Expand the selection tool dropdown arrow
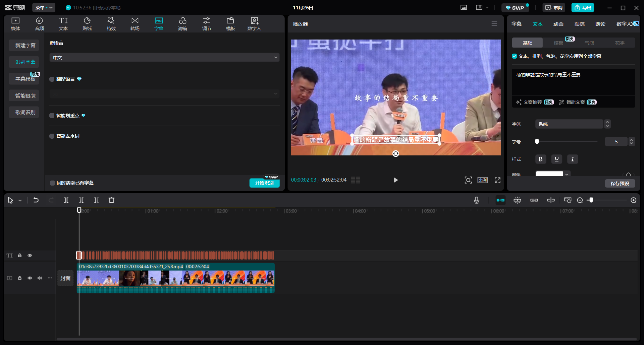644x345 pixels. 20,200
